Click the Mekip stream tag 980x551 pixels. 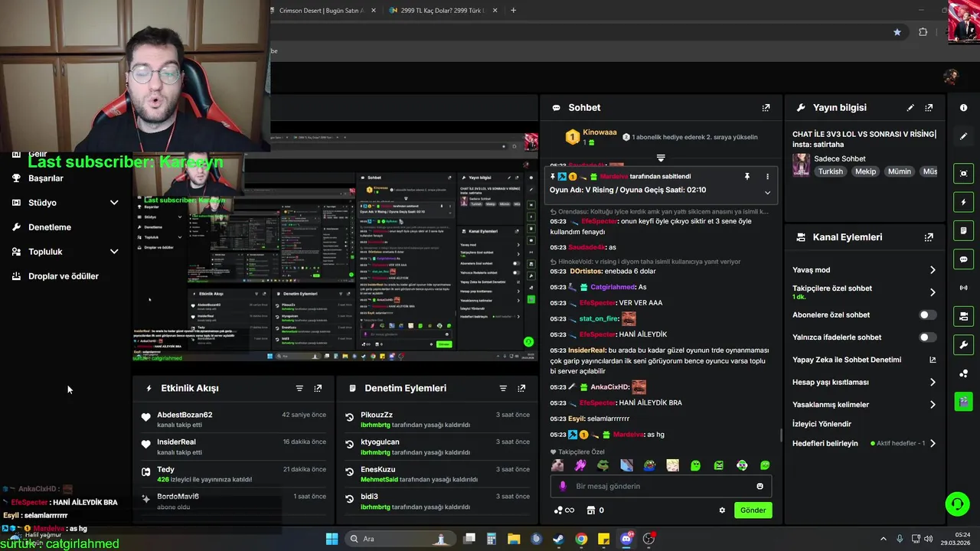[865, 171]
